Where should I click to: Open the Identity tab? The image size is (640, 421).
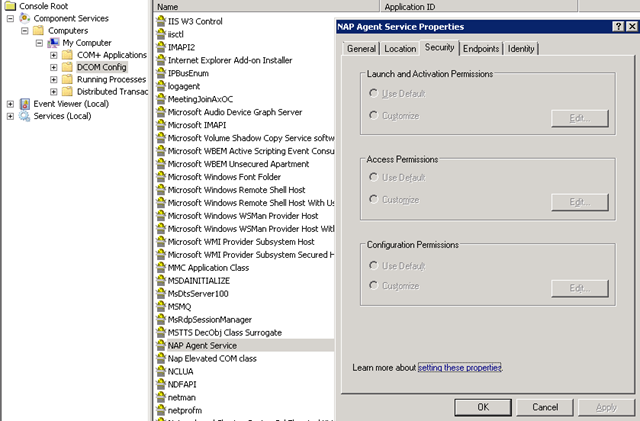coord(521,48)
